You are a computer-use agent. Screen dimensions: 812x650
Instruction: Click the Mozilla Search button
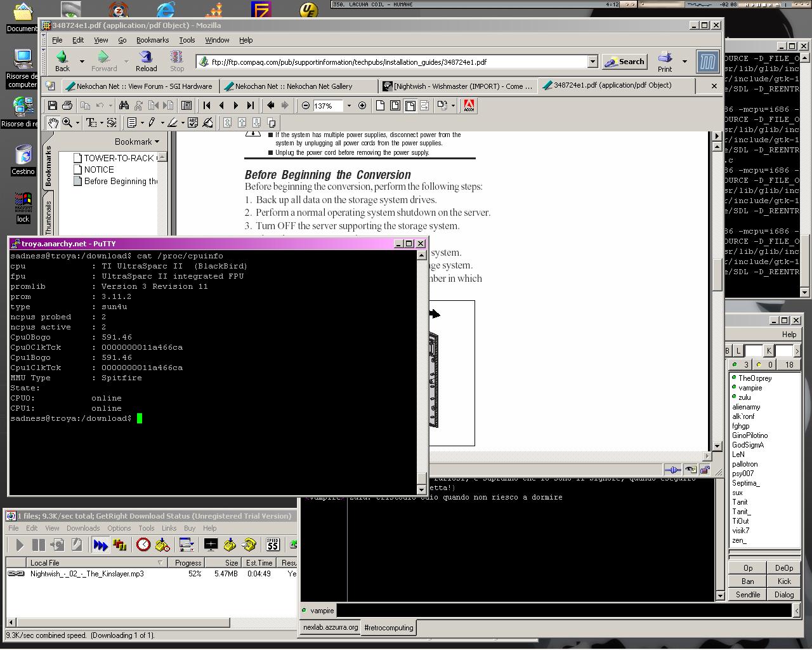coord(624,62)
